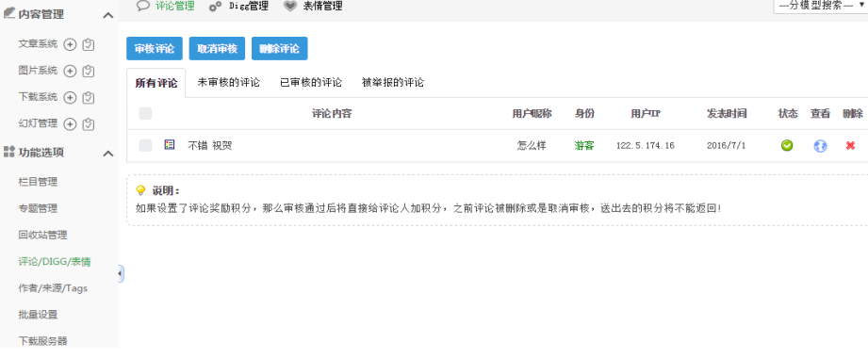
Task: Open 图片系统 in the sidebar
Action: click(x=38, y=71)
